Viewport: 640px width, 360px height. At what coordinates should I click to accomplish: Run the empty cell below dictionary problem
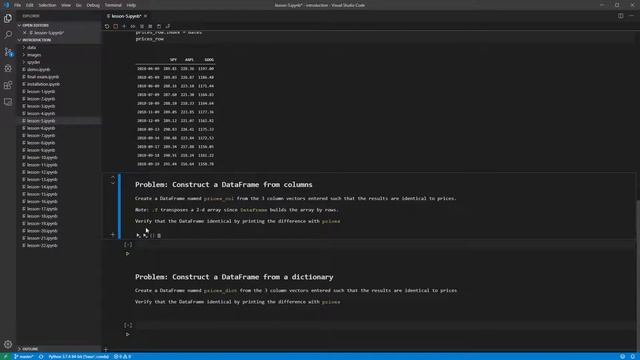point(127,334)
